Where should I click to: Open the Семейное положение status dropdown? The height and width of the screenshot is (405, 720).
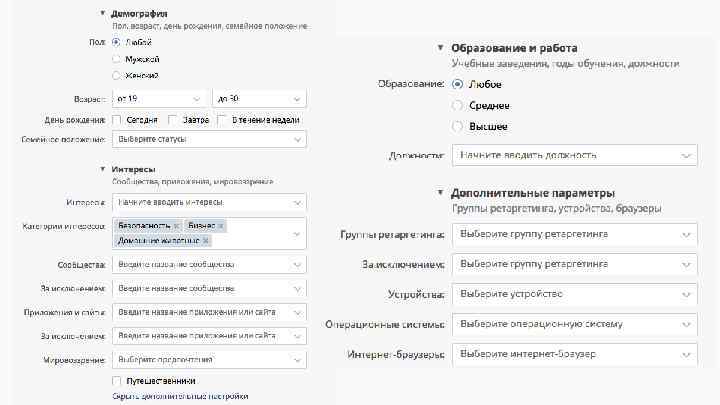coord(208,139)
